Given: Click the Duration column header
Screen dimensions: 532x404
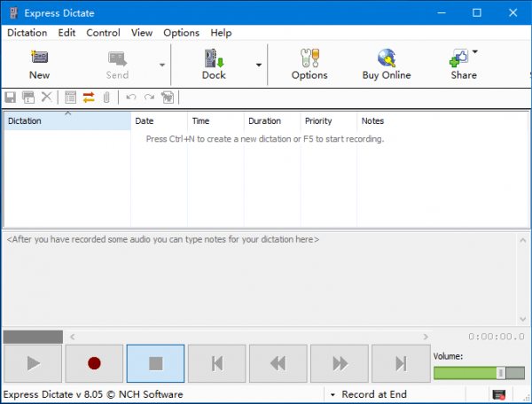Looking at the screenshot, I should 264,120.
